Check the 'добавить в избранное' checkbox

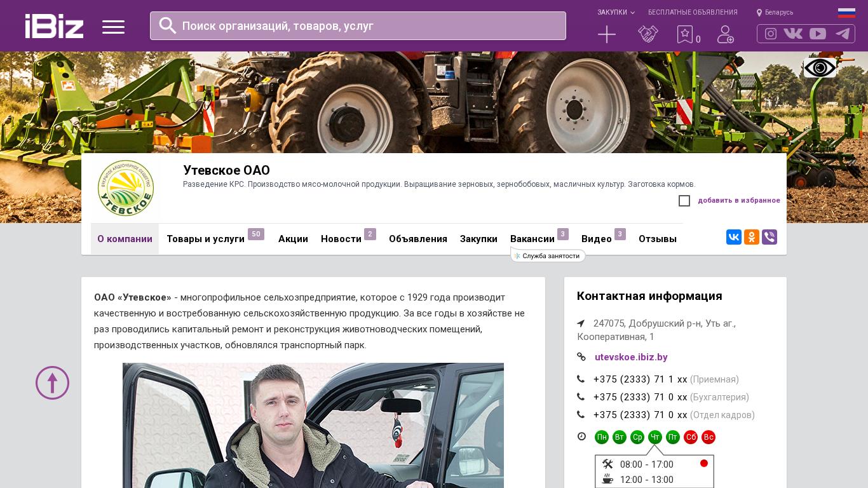pos(684,201)
